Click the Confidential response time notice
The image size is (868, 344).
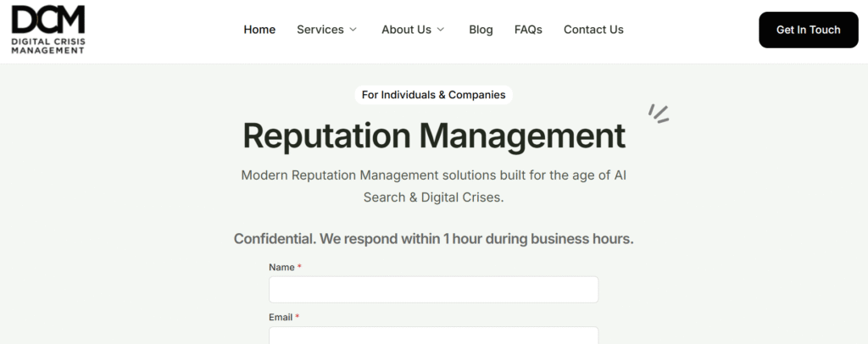point(433,239)
